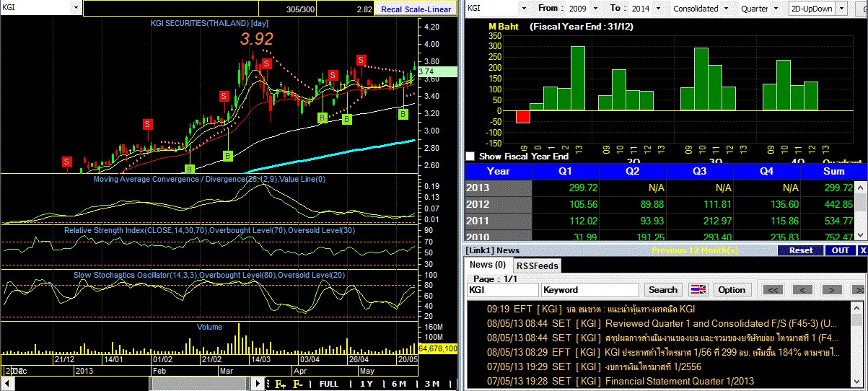
Task: Click the Keyword input field
Action: 590,289
